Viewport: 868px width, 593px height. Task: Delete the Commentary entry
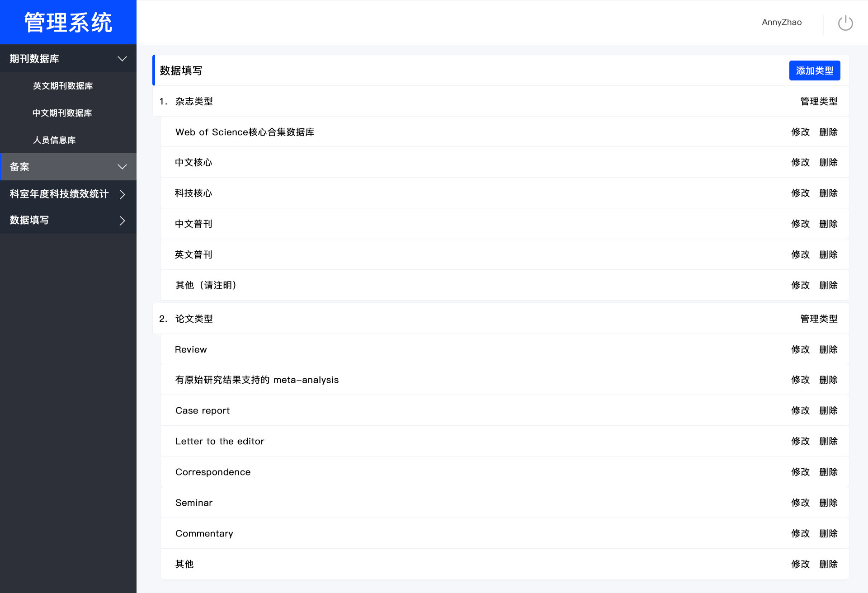[828, 533]
